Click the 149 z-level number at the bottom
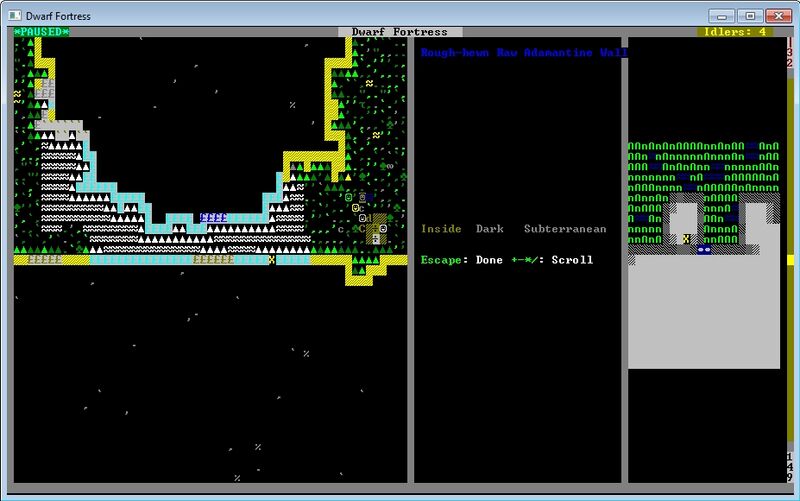Image resolution: width=800 pixels, height=501 pixels. 790,467
